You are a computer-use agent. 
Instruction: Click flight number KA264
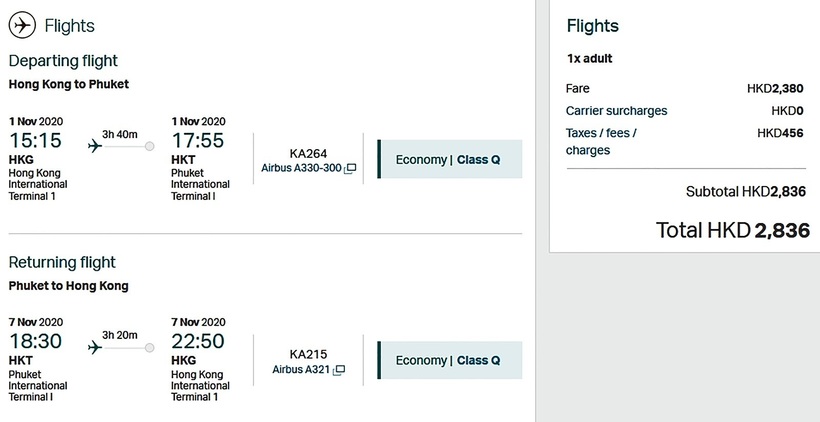pos(308,153)
